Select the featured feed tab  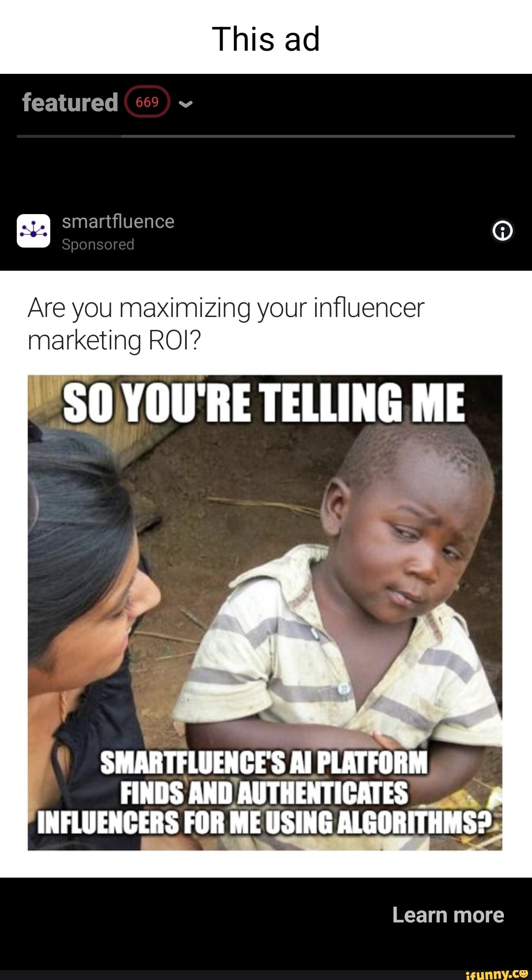[70, 102]
